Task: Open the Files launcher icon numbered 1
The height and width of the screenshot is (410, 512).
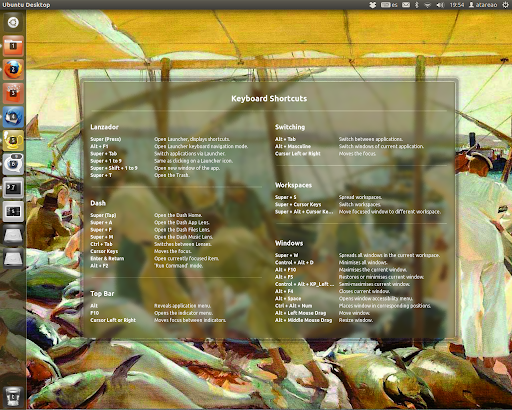Action: coord(13,46)
